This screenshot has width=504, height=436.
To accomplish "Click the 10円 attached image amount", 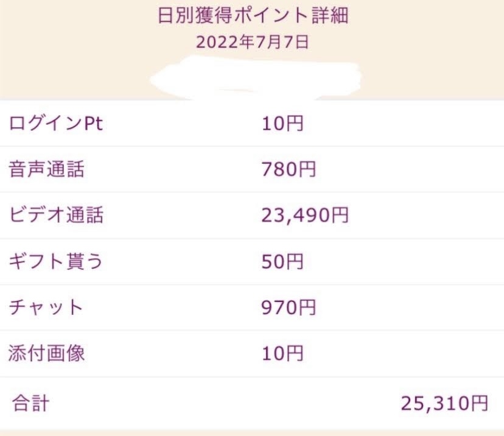I will (282, 353).
